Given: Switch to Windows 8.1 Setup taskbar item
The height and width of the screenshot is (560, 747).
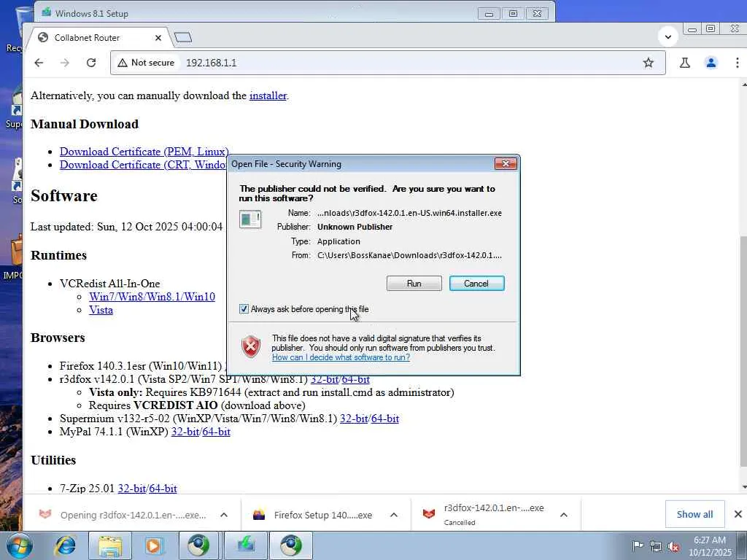Looking at the screenshot, I should tap(246, 545).
